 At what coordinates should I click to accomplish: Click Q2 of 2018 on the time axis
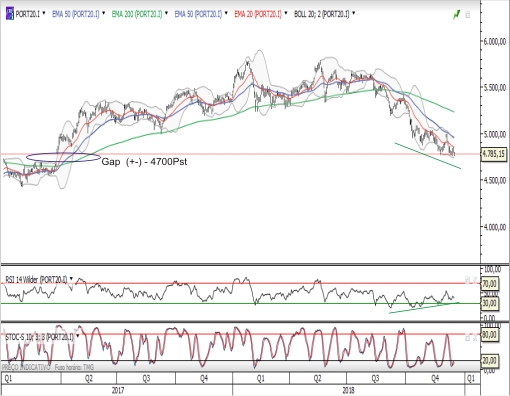(x=318, y=379)
